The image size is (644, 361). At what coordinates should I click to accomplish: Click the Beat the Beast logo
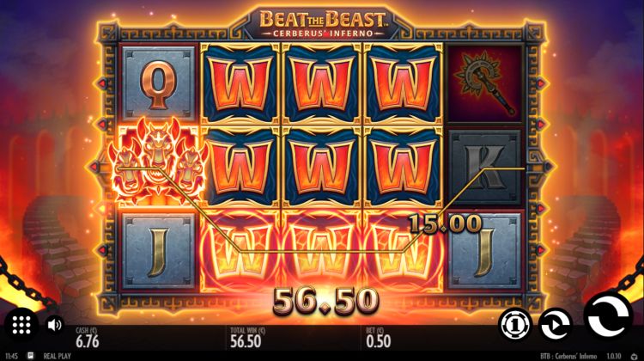click(323, 24)
